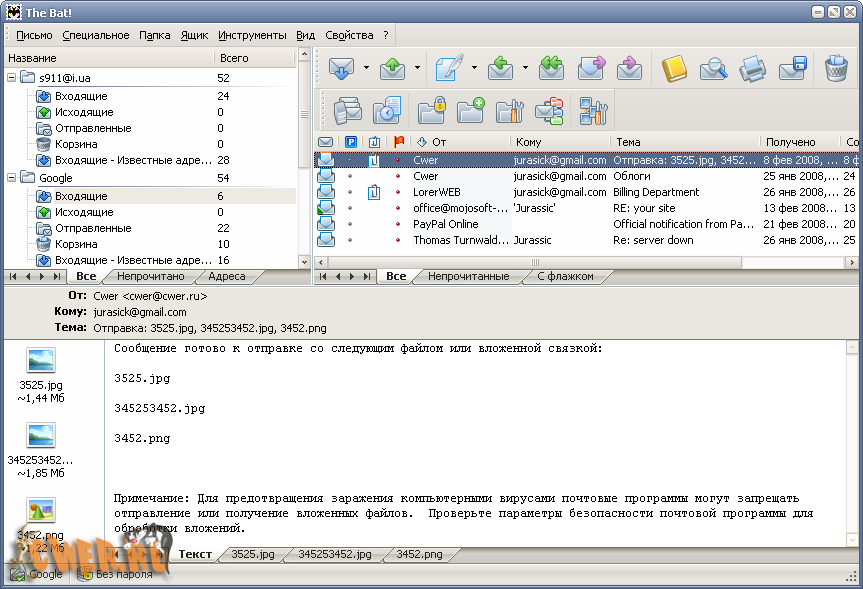The image size is (863, 589).
Task: Toggle red flag on the LorerWEB message
Action: (x=398, y=192)
